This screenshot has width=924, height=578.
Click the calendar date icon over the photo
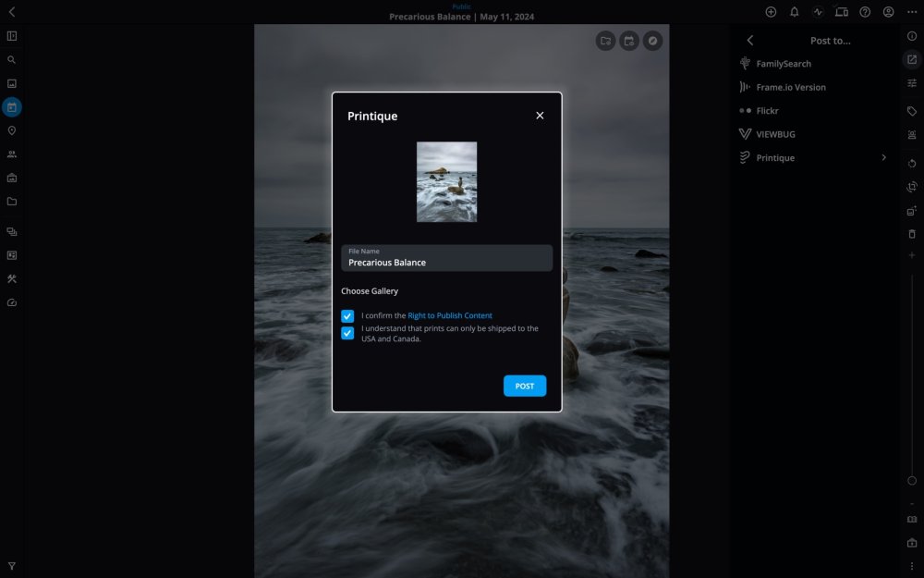[x=628, y=41]
